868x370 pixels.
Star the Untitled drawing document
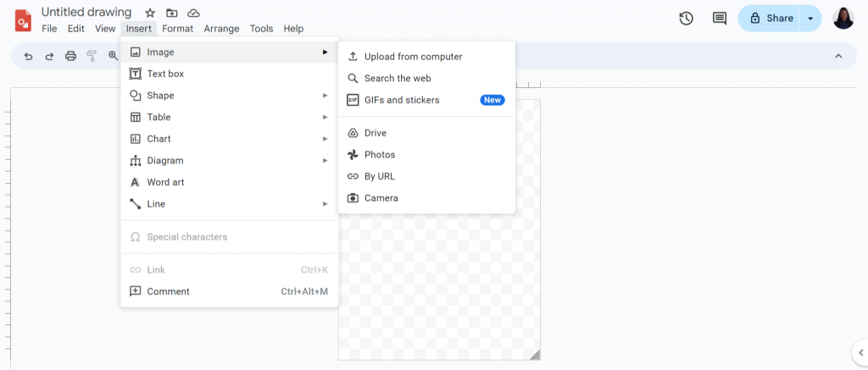tap(150, 13)
